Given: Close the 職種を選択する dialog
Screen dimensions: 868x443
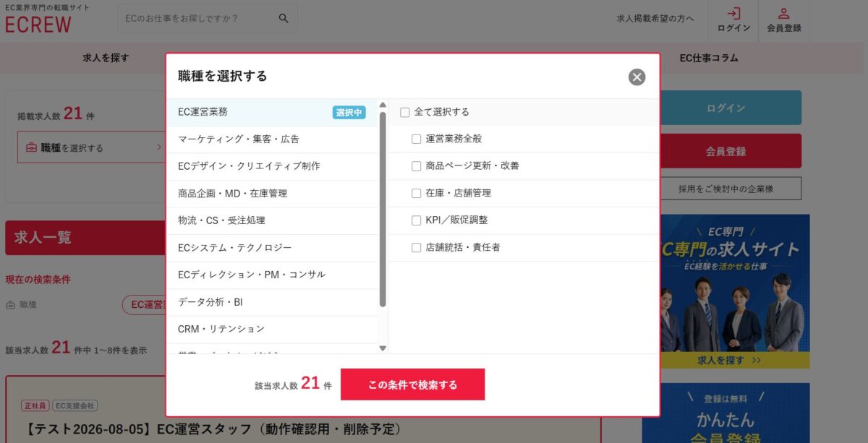Looking at the screenshot, I should (637, 77).
